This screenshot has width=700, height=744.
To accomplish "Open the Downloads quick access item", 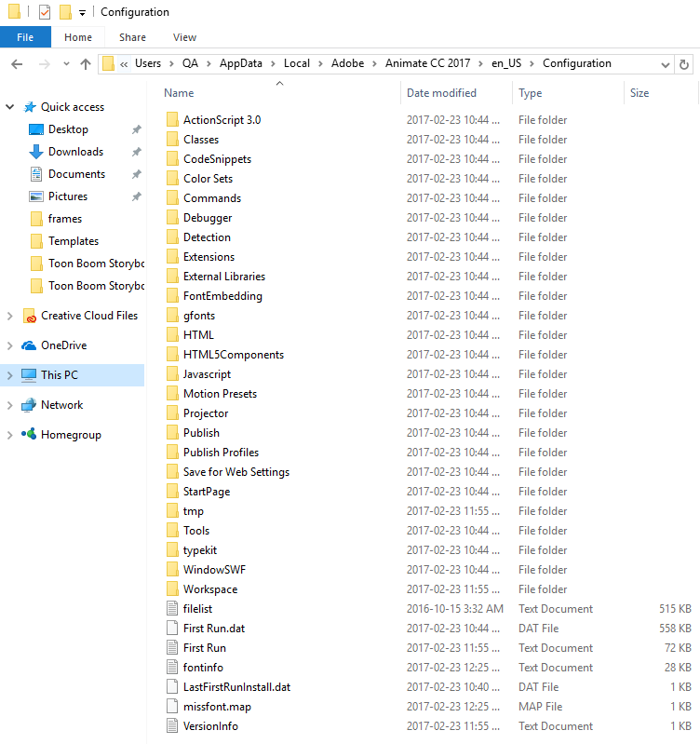I will (x=74, y=152).
